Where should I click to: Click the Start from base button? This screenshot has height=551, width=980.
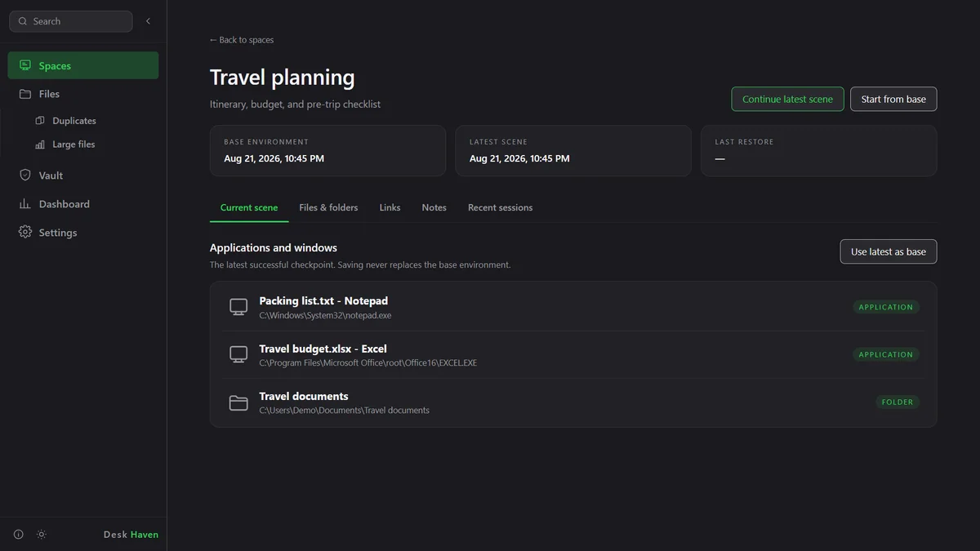pos(893,100)
